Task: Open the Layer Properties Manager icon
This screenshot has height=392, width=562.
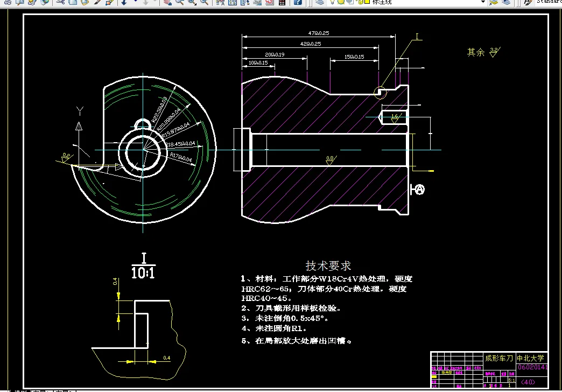Action: pos(320,2)
